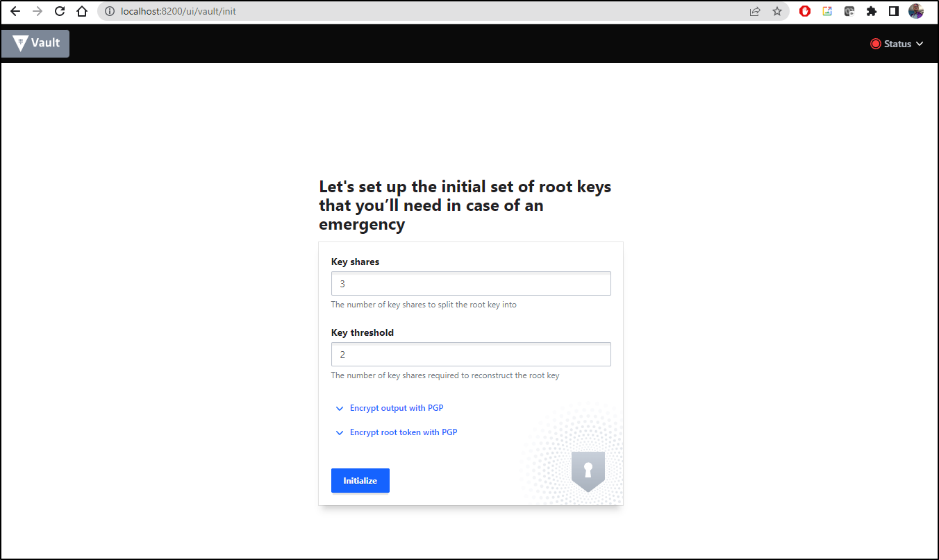Expand Encrypt root token with PGP
The height and width of the screenshot is (560, 939).
(x=396, y=432)
